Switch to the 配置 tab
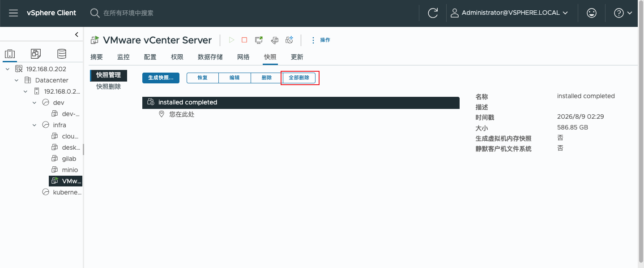This screenshot has height=268, width=644. point(150,57)
